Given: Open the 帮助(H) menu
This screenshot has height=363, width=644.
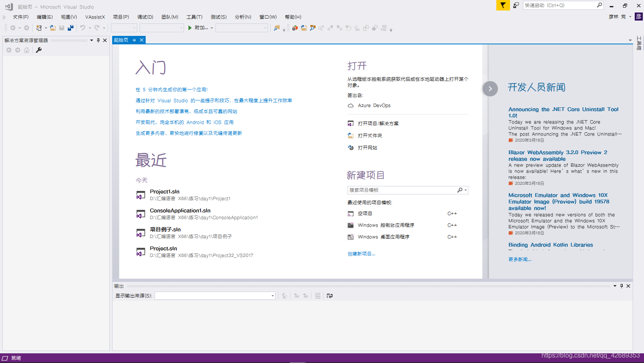Looking at the screenshot, I should pos(293,17).
